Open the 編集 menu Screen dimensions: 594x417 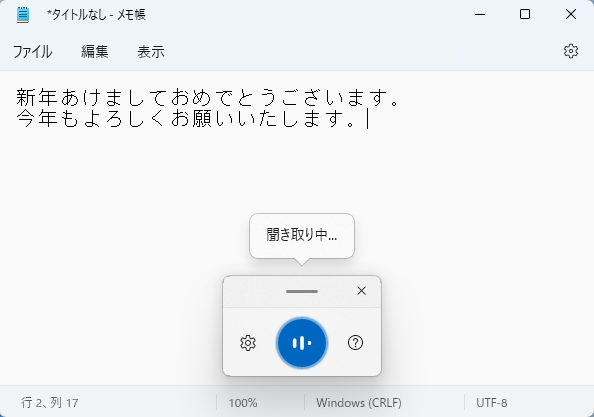click(x=95, y=52)
